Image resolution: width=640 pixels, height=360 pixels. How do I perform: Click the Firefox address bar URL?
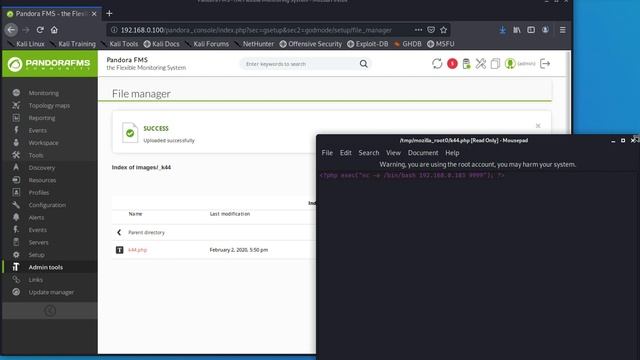click(256, 30)
